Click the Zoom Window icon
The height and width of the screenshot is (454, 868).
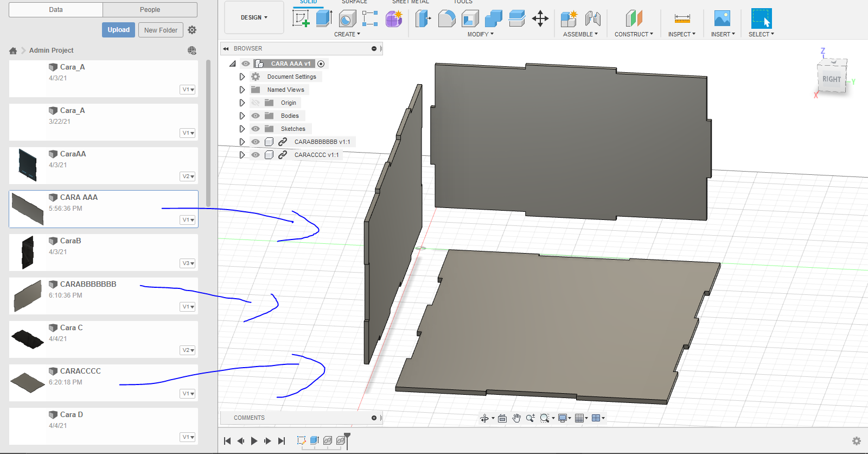(545, 418)
